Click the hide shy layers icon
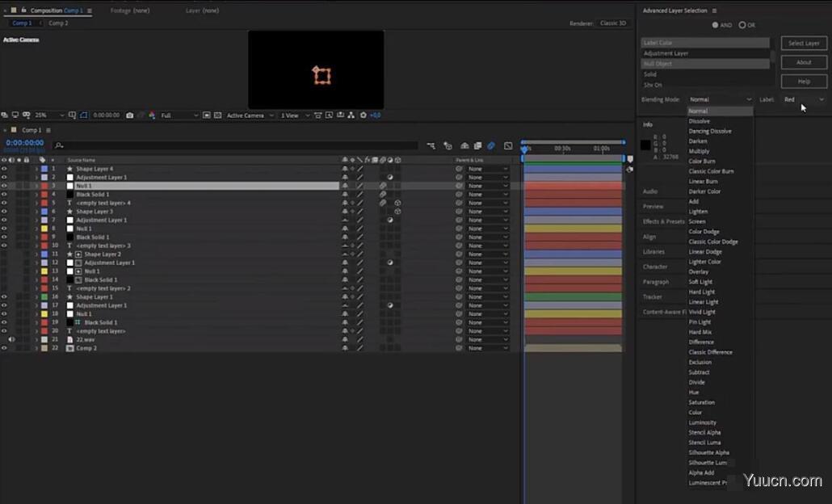832x504 pixels. [x=464, y=146]
